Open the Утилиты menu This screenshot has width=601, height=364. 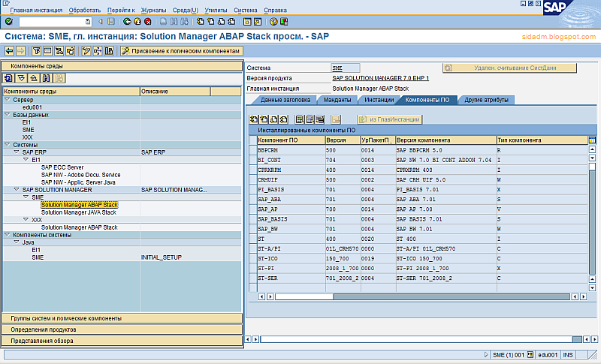[x=215, y=10]
